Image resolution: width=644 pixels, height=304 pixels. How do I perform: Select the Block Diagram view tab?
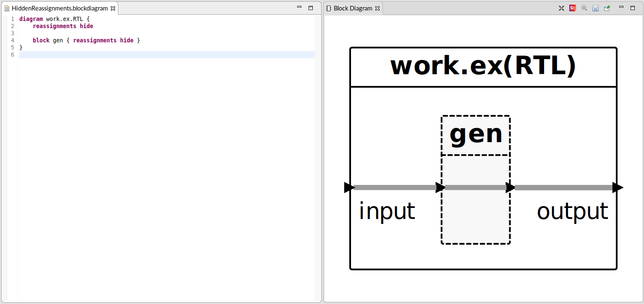coord(353,8)
